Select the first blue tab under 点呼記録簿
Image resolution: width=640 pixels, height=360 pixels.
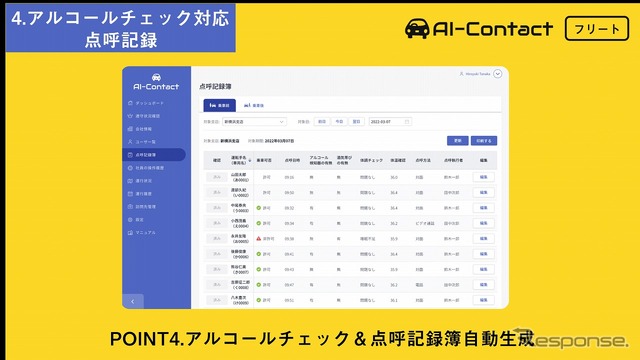click(x=220, y=105)
